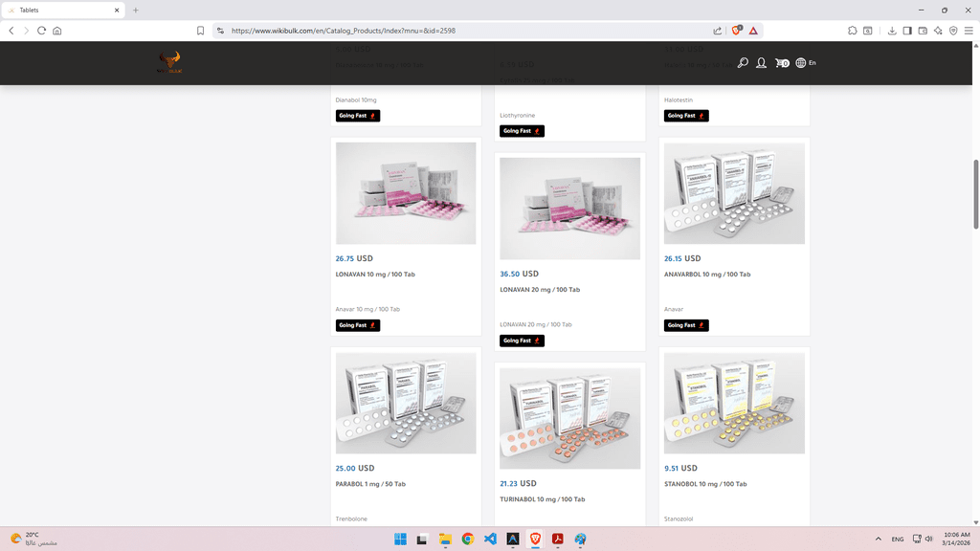Screen dimensions: 980x551
Task: Click the user account icon in header
Action: coord(761,63)
